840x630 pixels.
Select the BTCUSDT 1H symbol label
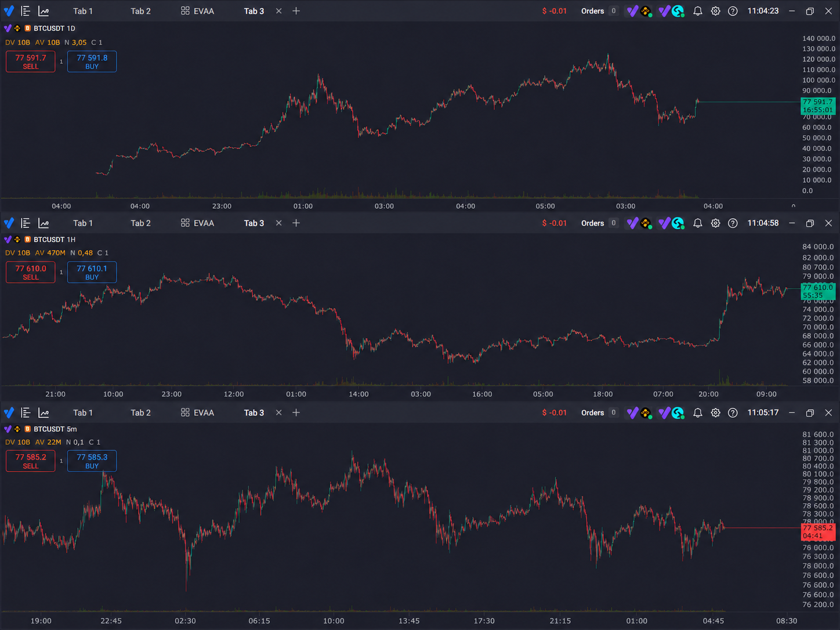point(55,239)
